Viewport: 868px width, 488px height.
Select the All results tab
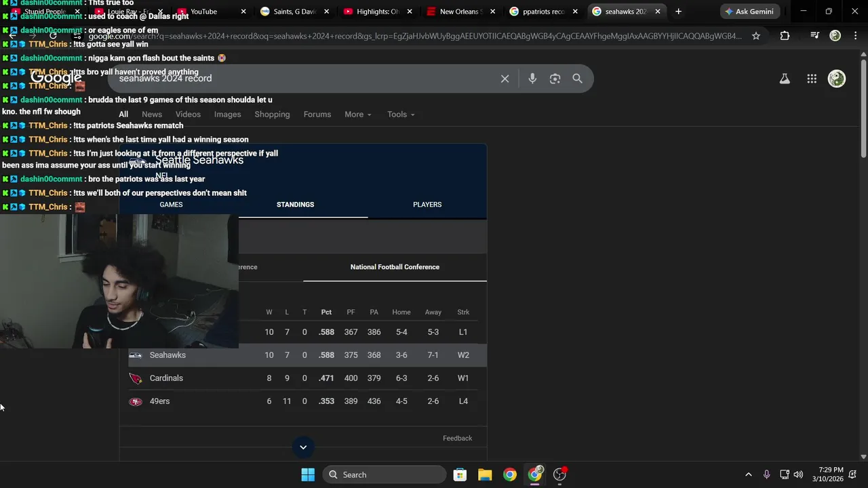coord(123,115)
